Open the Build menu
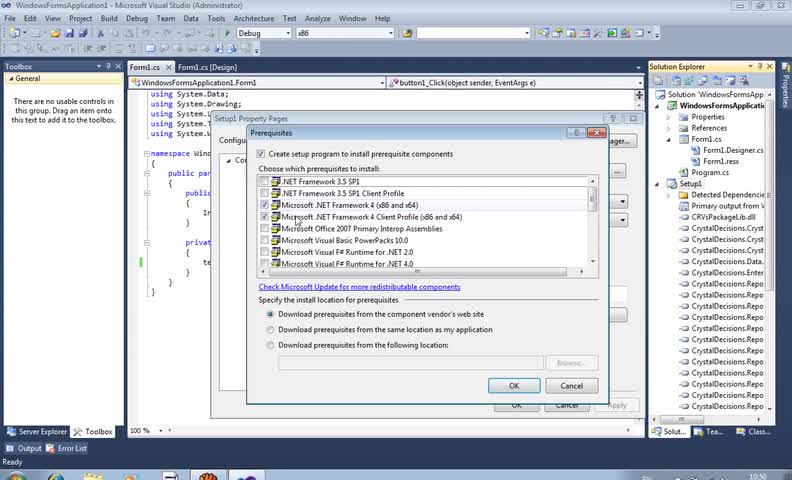The width and height of the screenshot is (792, 480). pos(109,18)
